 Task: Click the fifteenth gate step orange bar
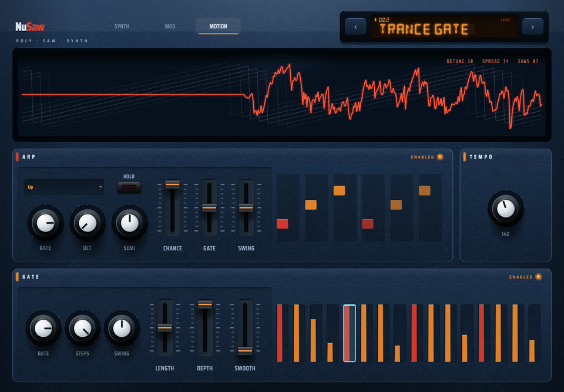pyautogui.click(x=515, y=333)
